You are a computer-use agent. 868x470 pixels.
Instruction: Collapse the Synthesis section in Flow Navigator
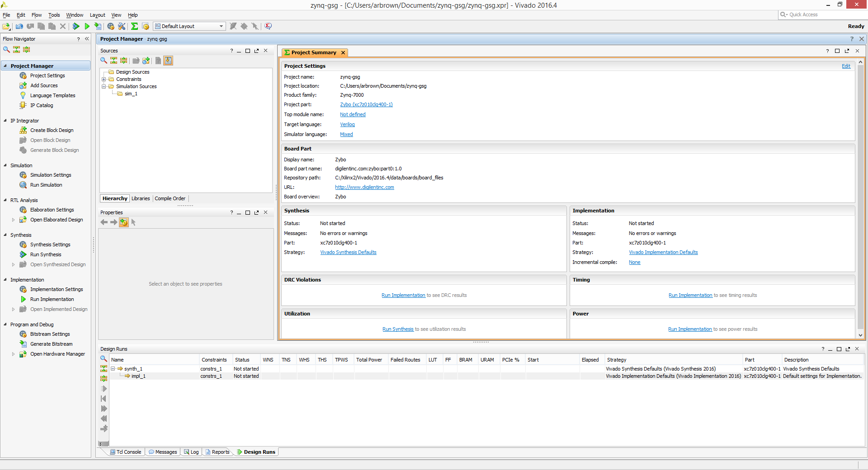pos(5,235)
